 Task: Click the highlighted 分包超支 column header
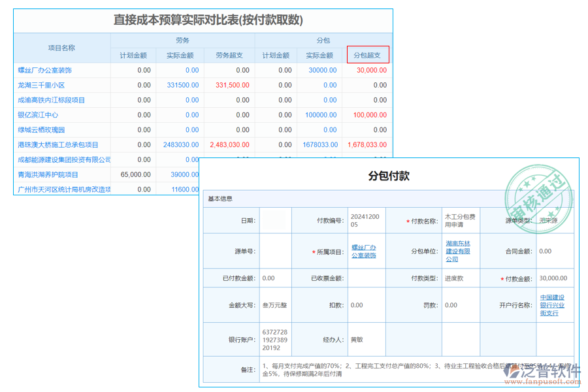[x=367, y=55]
